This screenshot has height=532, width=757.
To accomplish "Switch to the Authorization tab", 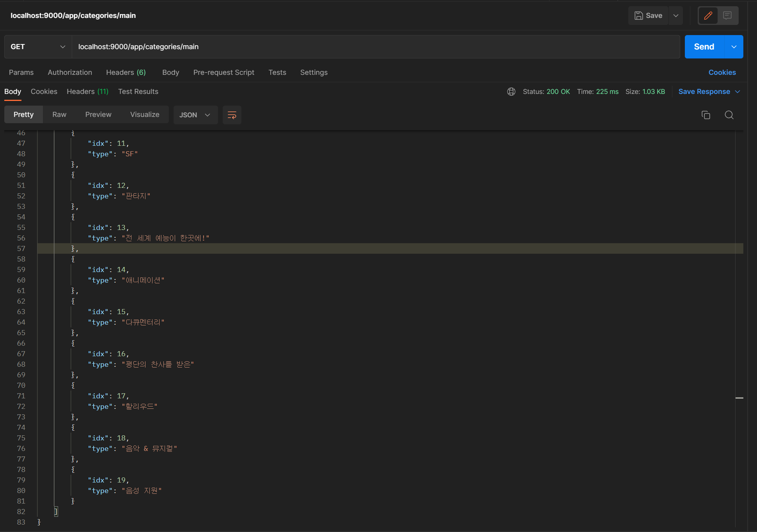I will (70, 72).
